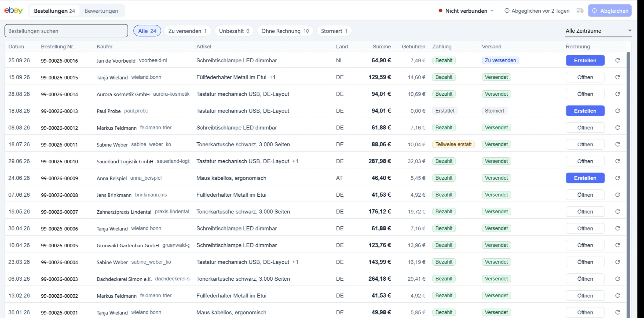Filter by Ohne Rechnung orders
644x318 pixels.
pos(285,31)
